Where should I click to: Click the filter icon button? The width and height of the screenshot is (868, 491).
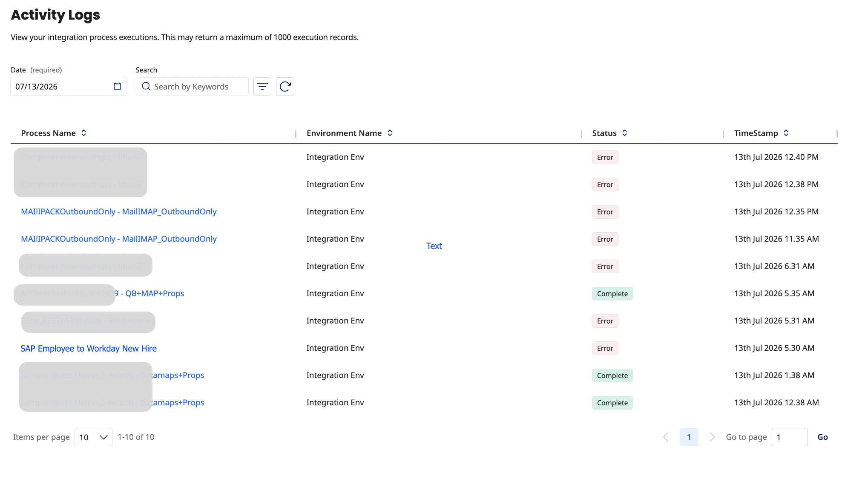coord(262,87)
